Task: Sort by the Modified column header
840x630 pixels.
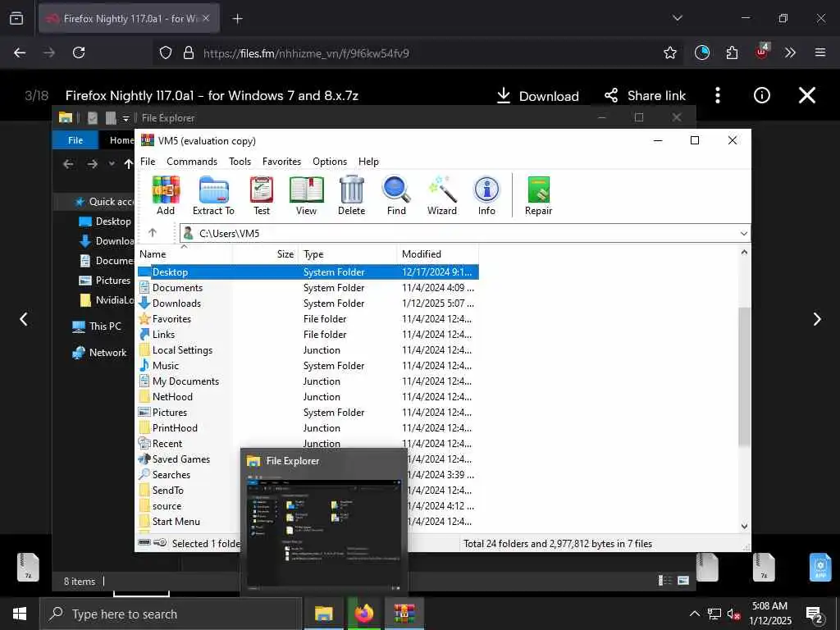Action: pos(438,254)
